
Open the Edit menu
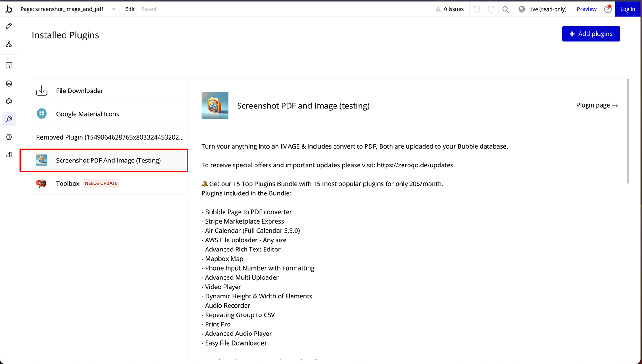point(130,9)
